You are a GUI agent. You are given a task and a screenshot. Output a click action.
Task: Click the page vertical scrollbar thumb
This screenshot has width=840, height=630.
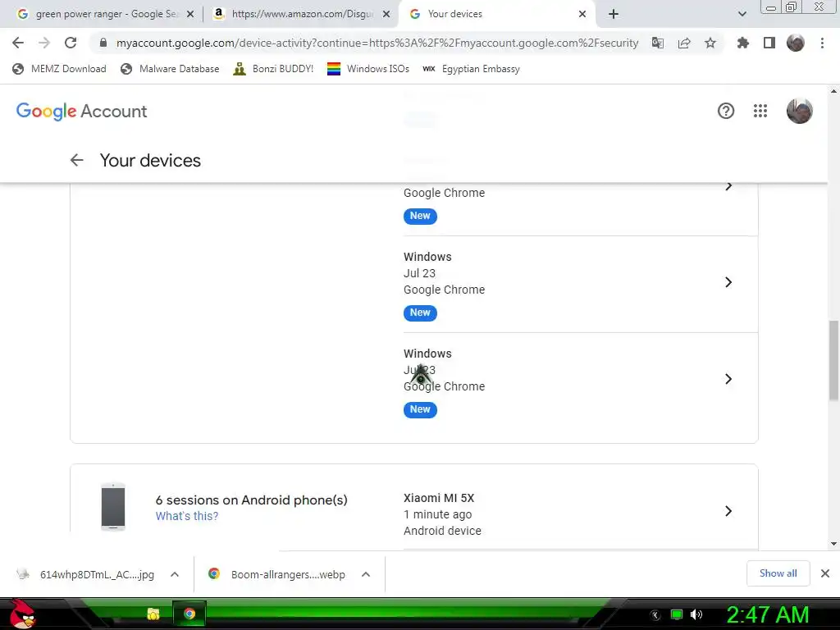tap(833, 360)
